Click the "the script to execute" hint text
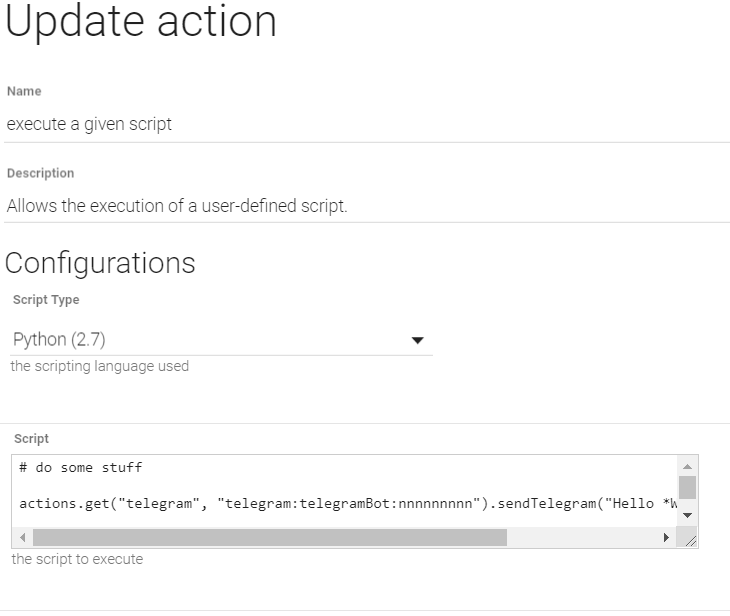Screen dimensions: 730x616 [77, 559]
